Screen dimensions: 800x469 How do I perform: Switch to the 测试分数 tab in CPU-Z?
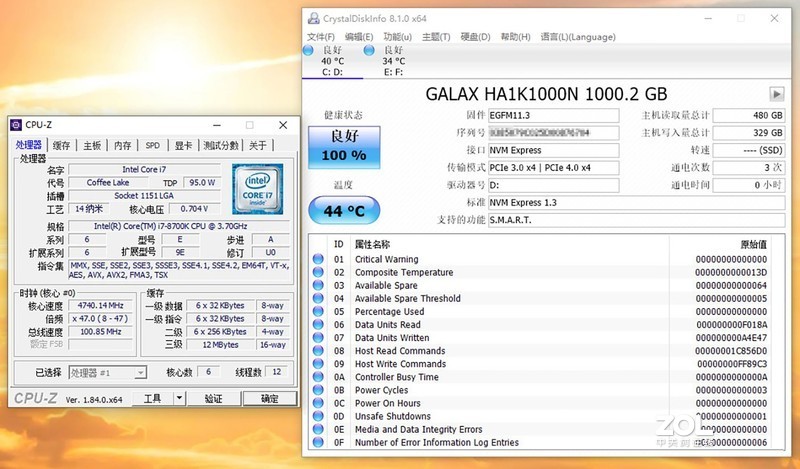[x=221, y=145]
